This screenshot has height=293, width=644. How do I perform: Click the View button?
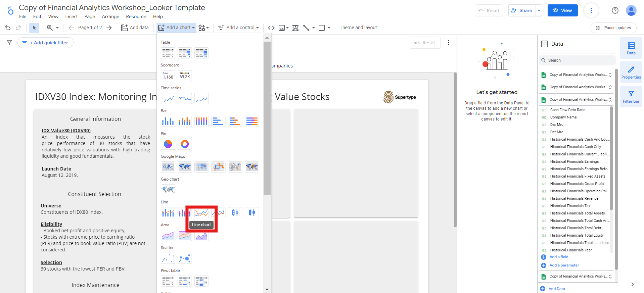[562, 10]
